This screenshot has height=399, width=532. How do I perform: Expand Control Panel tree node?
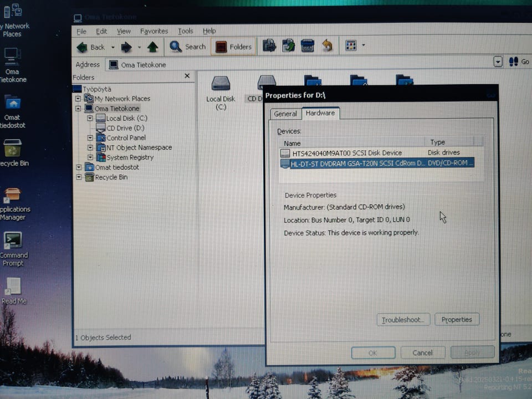[90, 138]
